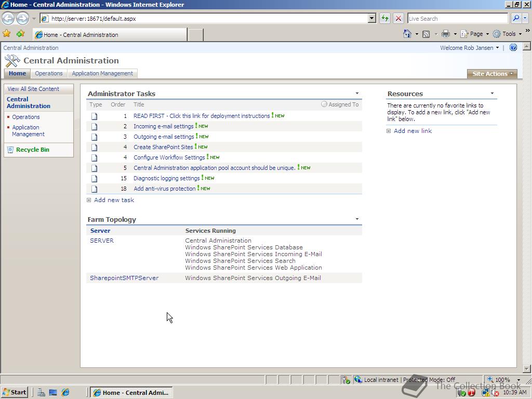Click the red Stop loading icon
Image resolution: width=532 pixels, height=399 pixels.
coord(398,18)
